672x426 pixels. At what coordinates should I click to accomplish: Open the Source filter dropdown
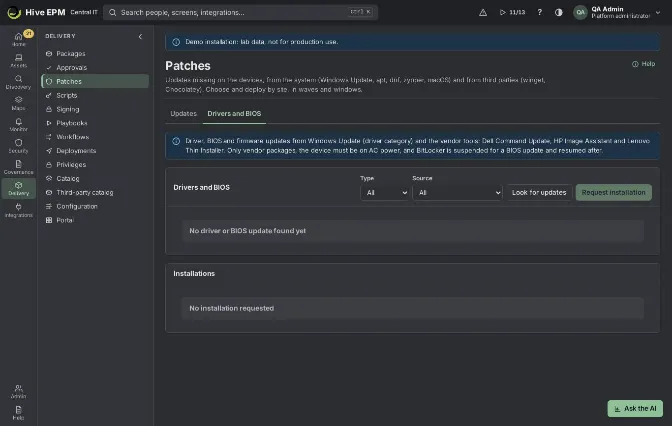point(457,193)
